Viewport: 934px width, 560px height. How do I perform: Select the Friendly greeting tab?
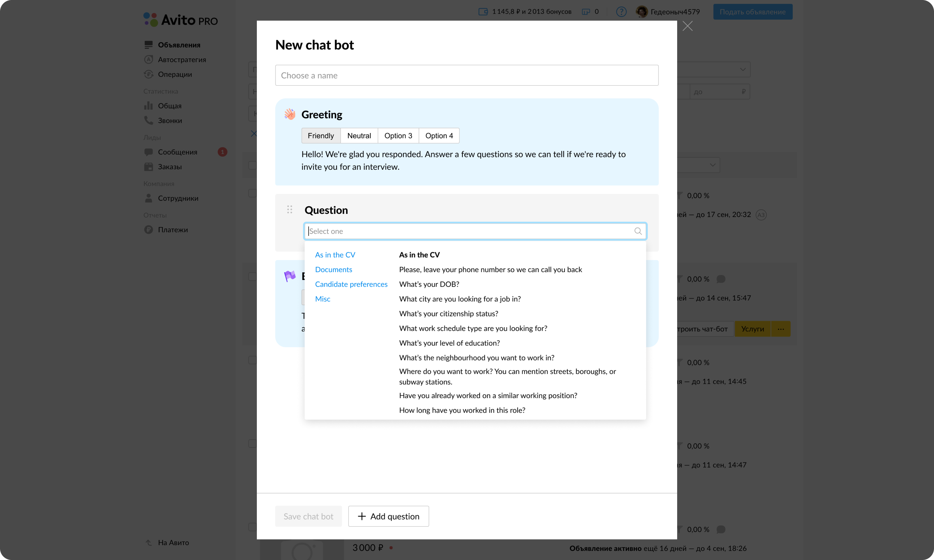tap(320, 135)
